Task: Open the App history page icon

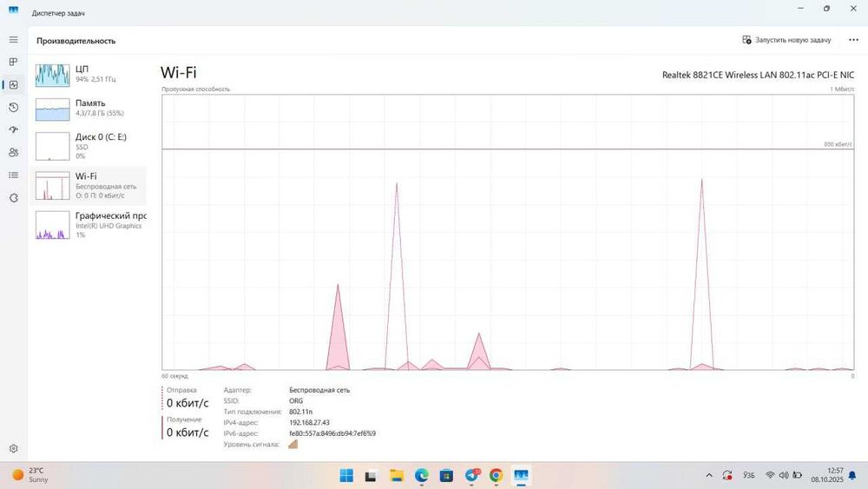Action: click(x=13, y=108)
